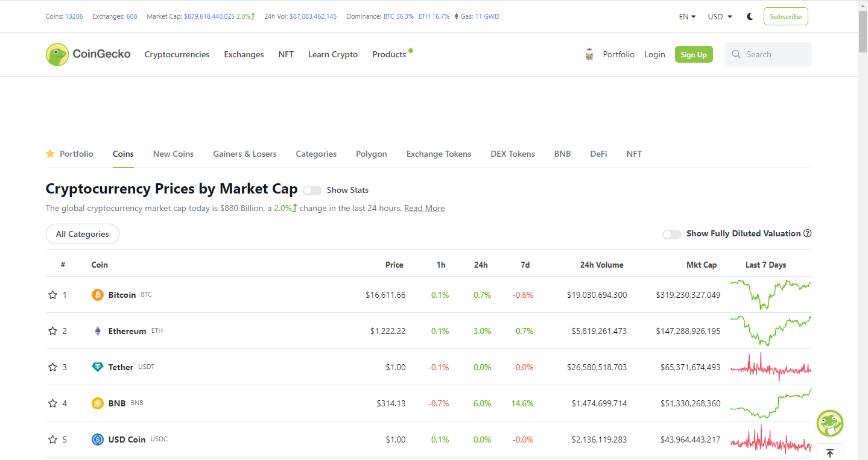
Task: Click the Exchanges count 608 link
Action: coord(131,16)
